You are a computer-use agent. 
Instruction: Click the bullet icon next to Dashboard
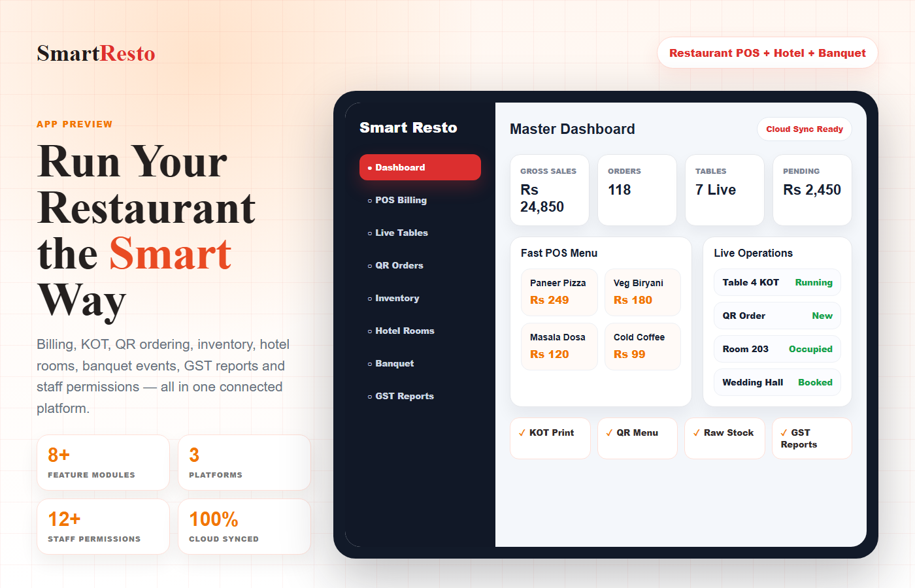[370, 168]
